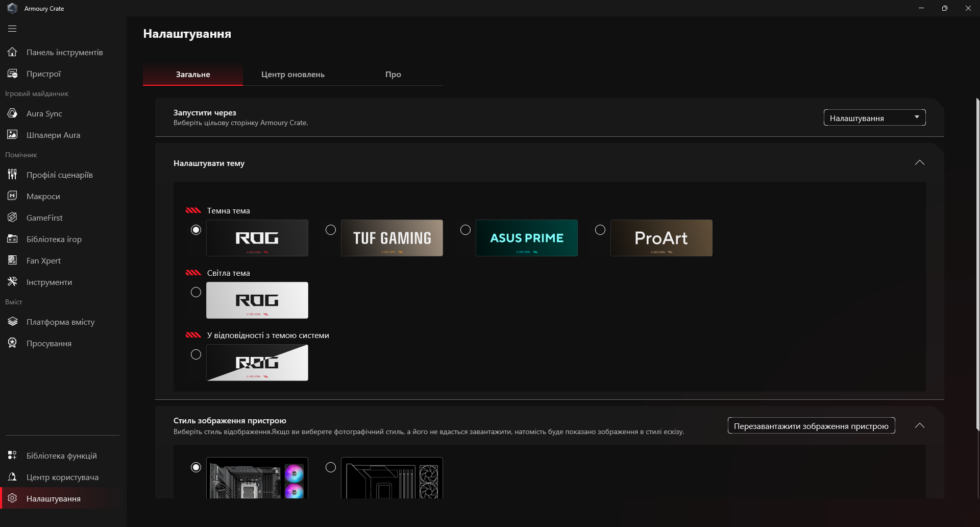Open Профілі сценаріїв menu item

point(63,175)
